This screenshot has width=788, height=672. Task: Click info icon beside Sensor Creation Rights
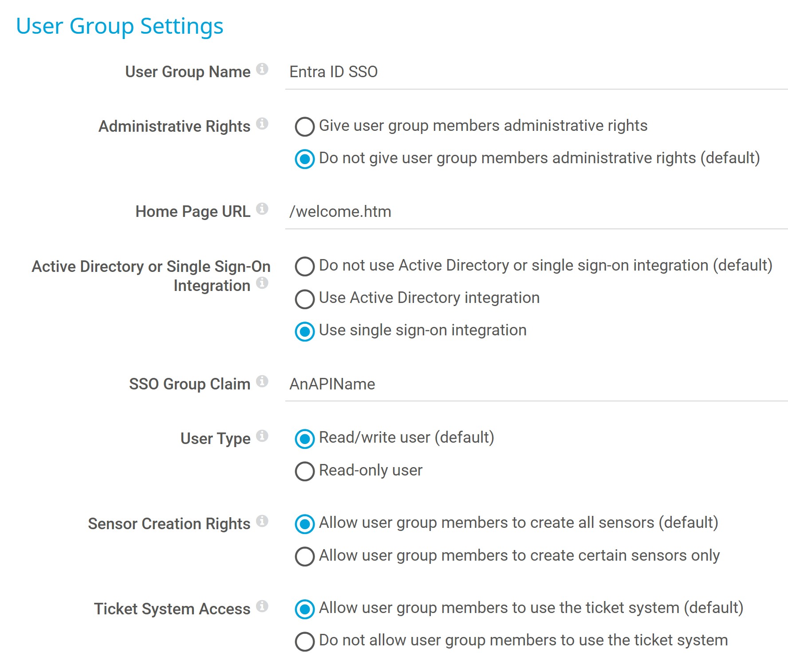[262, 521]
